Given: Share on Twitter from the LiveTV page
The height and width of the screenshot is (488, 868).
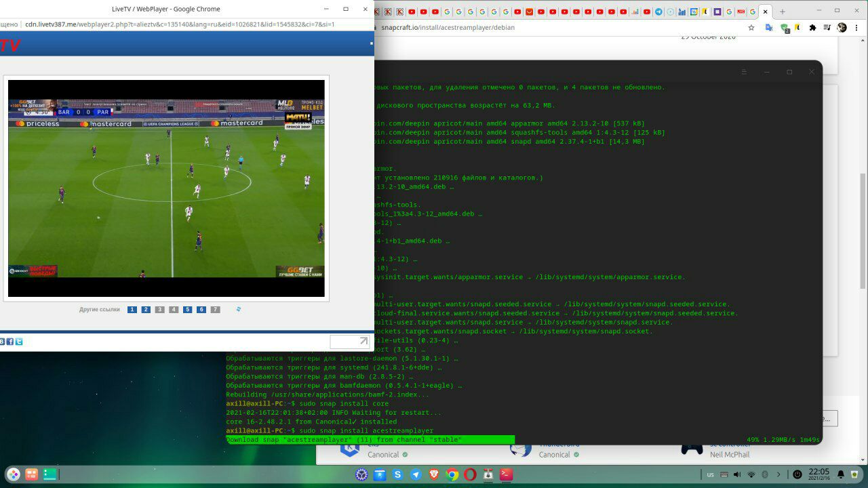Looking at the screenshot, I should click(19, 342).
